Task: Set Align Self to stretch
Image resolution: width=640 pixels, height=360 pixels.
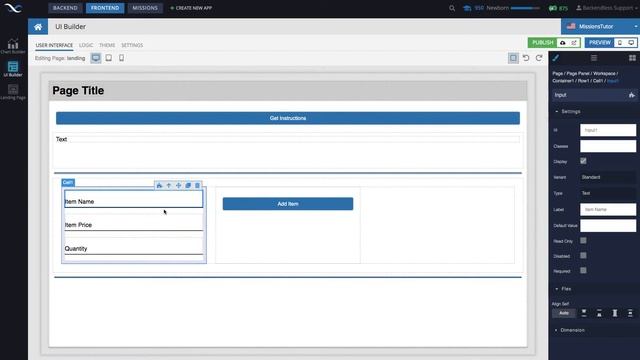Action: point(615,313)
